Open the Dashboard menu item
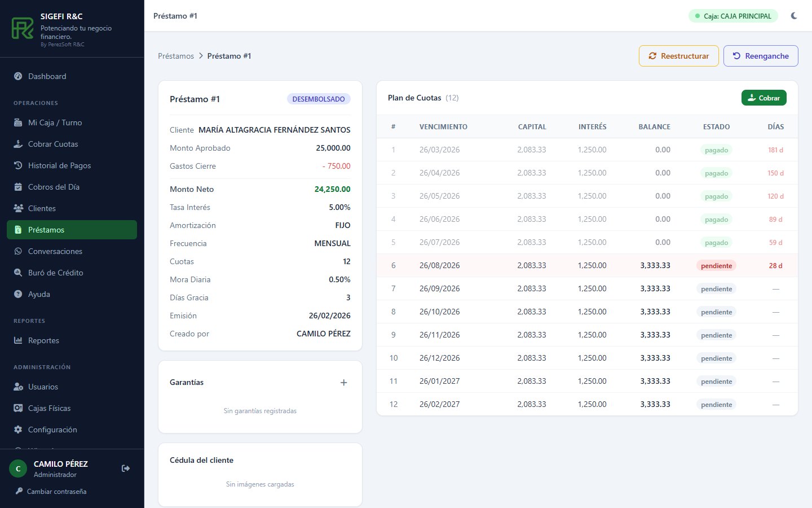 pyautogui.click(x=72, y=76)
